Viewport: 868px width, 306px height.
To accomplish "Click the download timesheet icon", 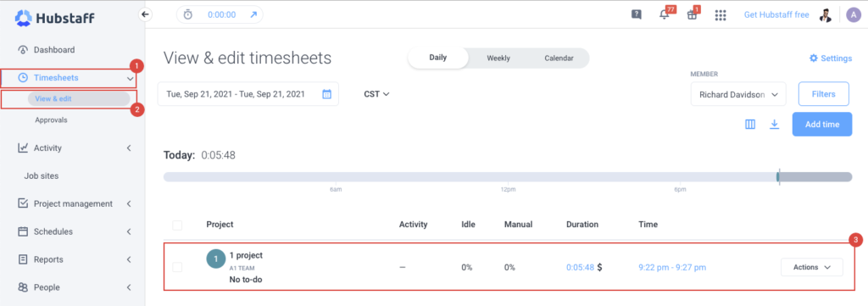I will [x=775, y=125].
